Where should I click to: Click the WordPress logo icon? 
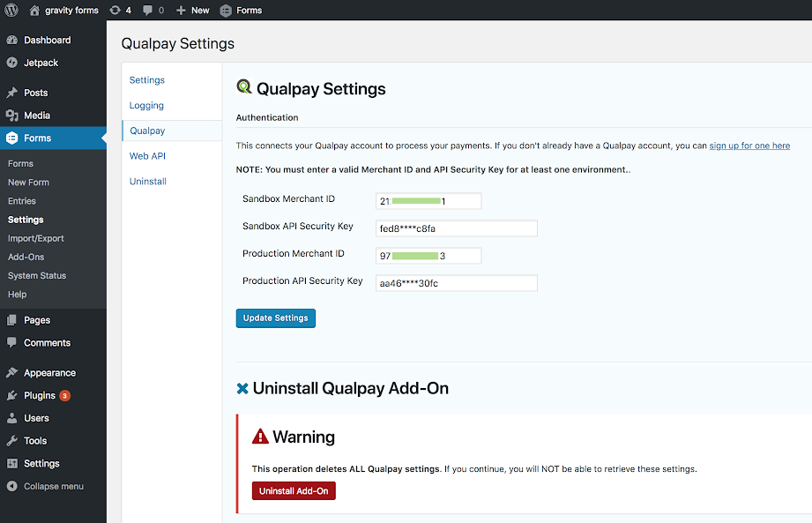click(x=11, y=10)
